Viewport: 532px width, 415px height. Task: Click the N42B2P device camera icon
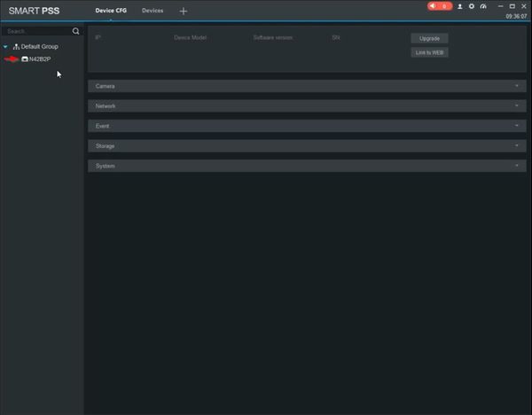pos(25,59)
